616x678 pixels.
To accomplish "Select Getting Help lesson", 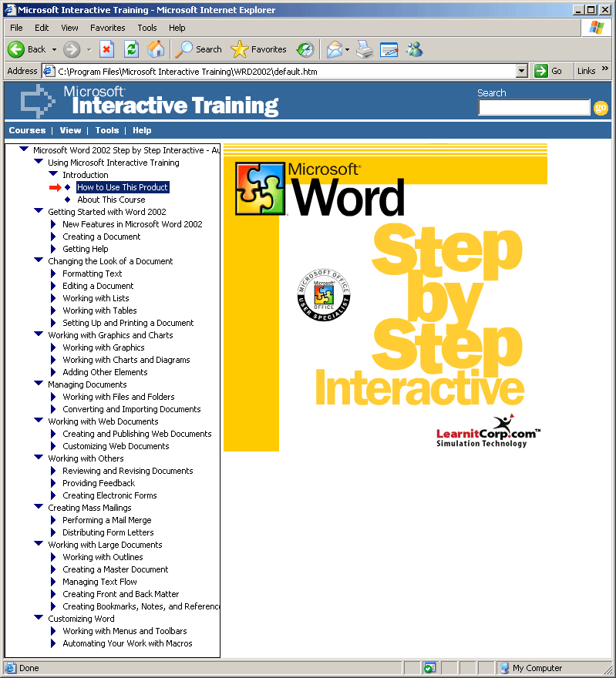I will [86, 249].
